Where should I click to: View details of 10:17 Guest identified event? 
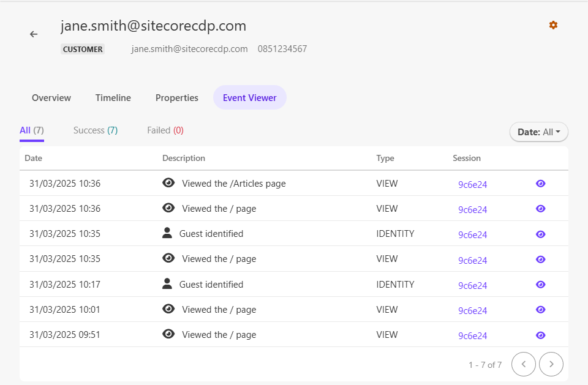(540, 285)
